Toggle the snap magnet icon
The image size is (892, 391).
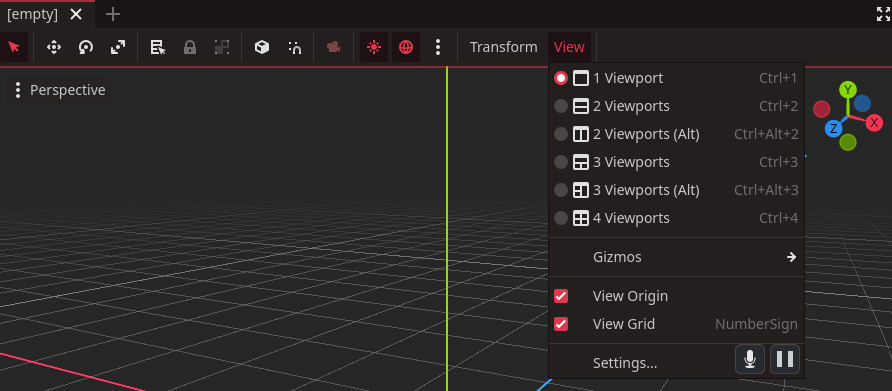click(x=294, y=47)
